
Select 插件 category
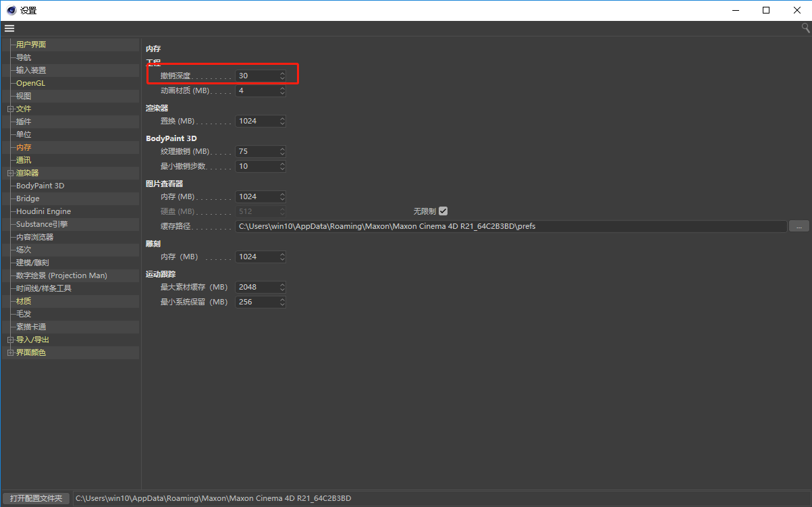click(24, 122)
